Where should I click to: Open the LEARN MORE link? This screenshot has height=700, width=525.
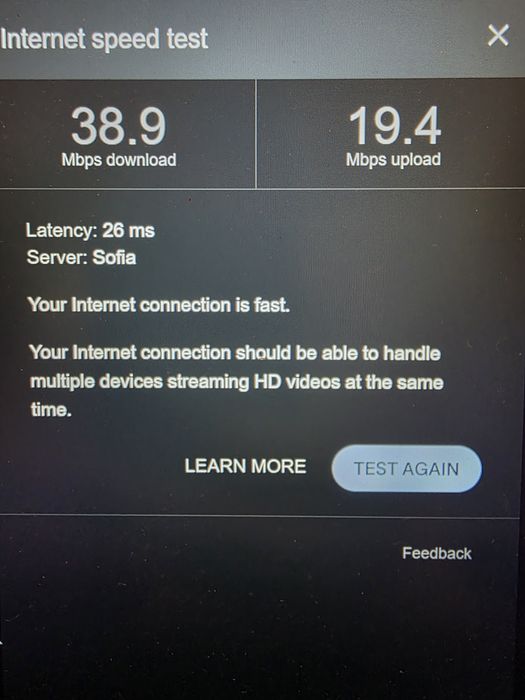click(x=246, y=466)
